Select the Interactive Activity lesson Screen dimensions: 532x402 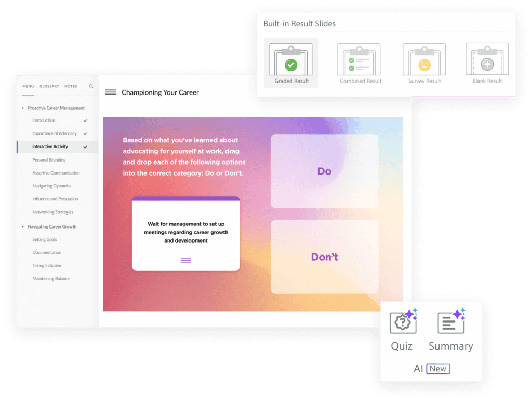click(58, 147)
